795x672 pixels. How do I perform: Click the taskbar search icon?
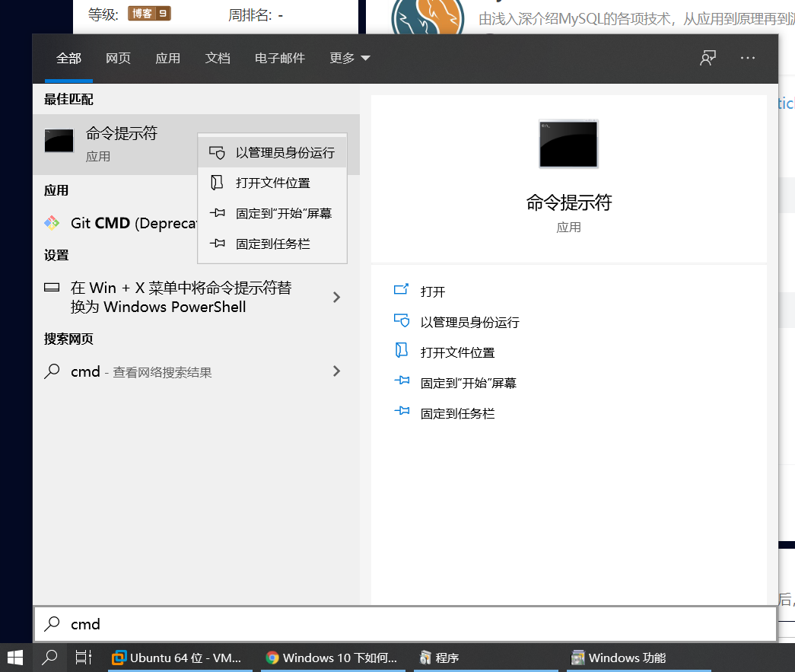pos(49,658)
